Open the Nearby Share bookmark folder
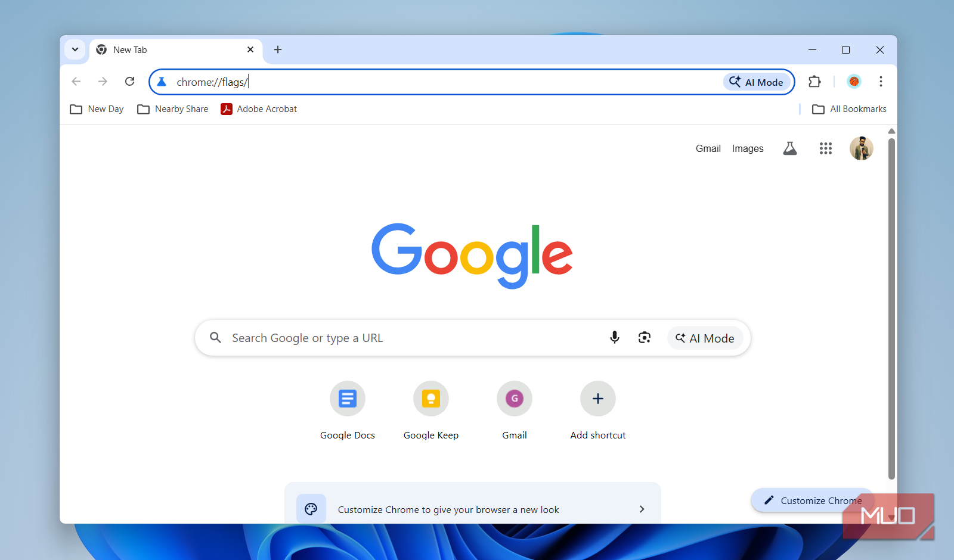 click(x=173, y=109)
